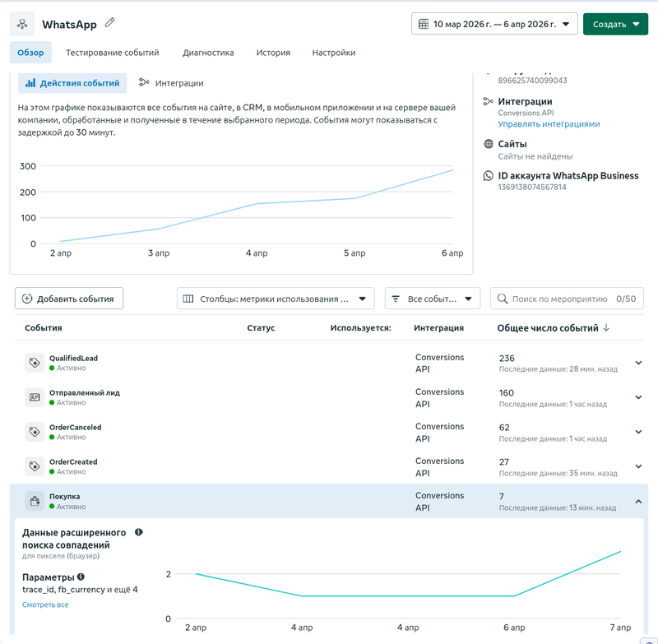
Task: Click the plus icon in Добавить события
Action: (27, 299)
